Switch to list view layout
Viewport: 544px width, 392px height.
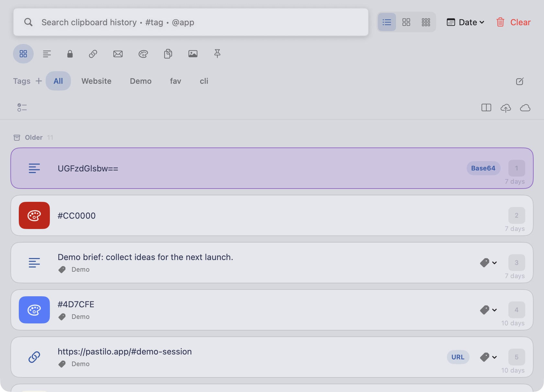click(x=387, y=22)
